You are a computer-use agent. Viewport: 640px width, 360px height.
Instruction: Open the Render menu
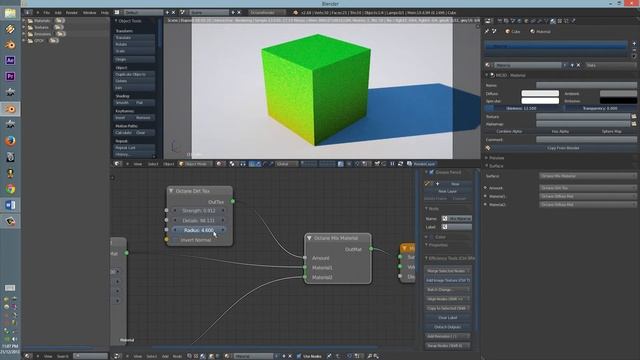click(x=72, y=13)
